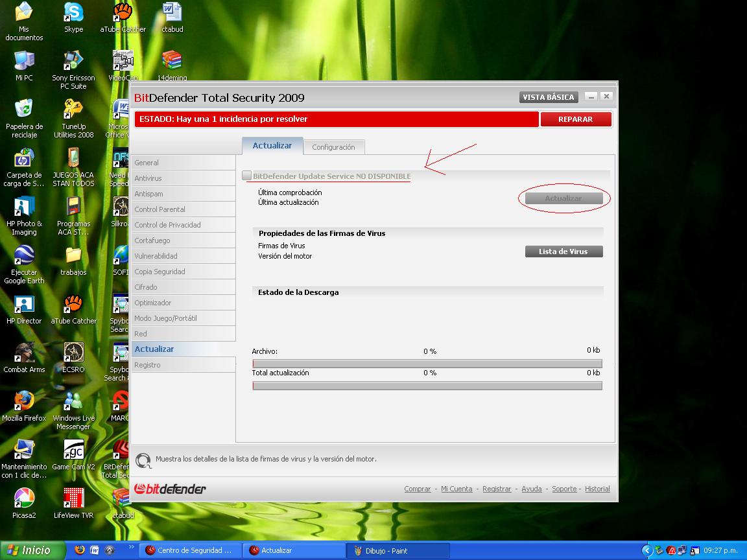Open General section in sidebar
747x560 pixels.
[183, 163]
